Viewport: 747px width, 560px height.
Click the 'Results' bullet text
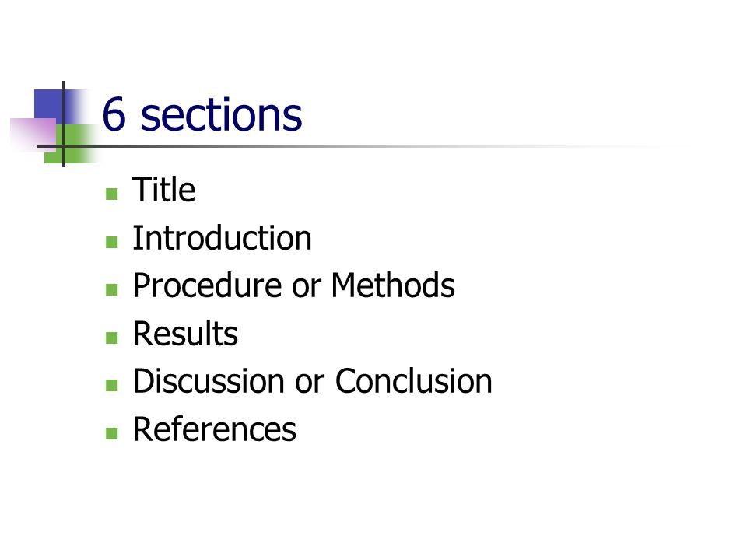point(185,334)
